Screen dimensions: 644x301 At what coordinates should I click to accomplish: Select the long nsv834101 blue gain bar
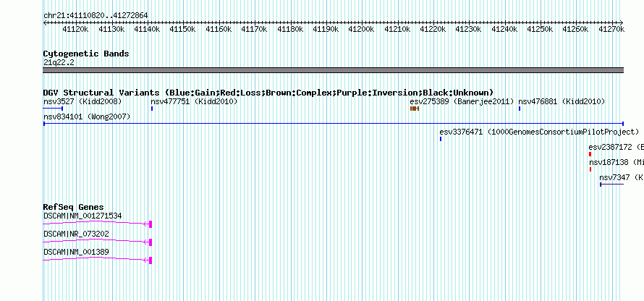click(x=333, y=124)
